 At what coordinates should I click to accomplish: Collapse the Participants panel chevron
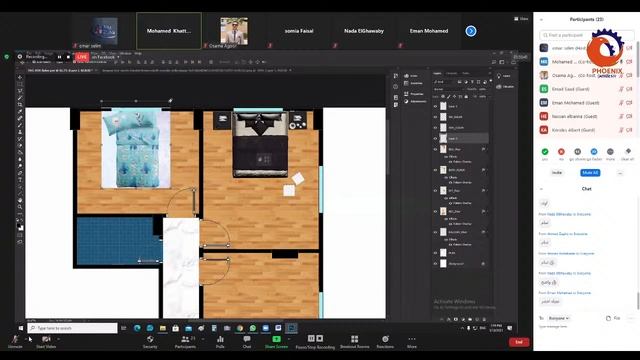541,20
